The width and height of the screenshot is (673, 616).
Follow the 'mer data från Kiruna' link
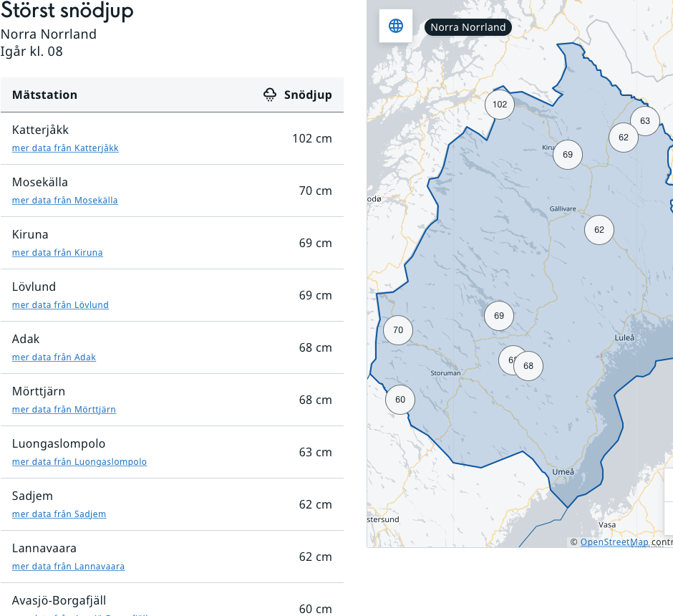(57, 253)
